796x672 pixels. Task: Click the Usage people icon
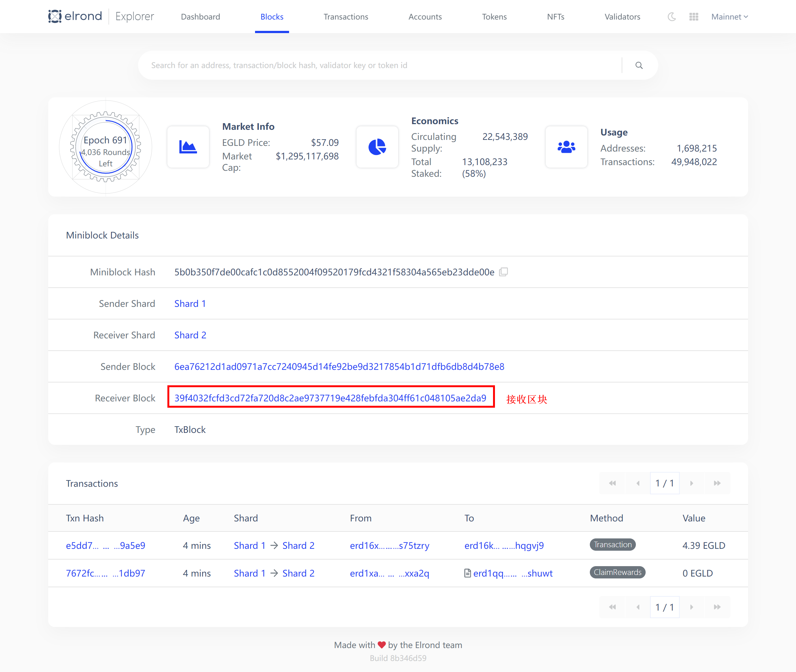point(566,147)
